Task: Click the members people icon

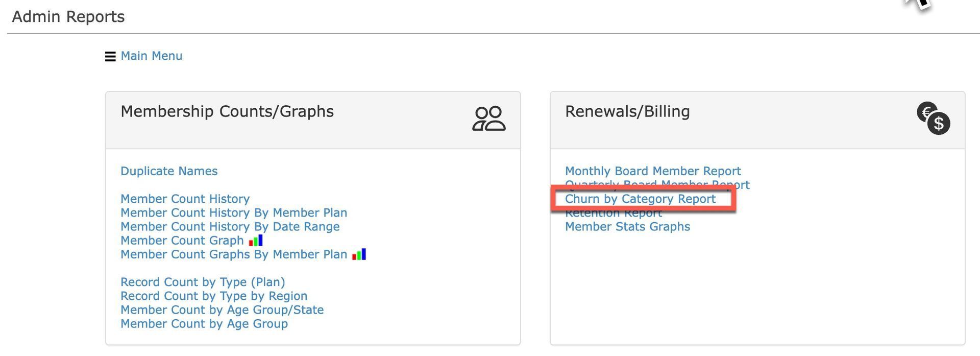Action: tap(488, 119)
